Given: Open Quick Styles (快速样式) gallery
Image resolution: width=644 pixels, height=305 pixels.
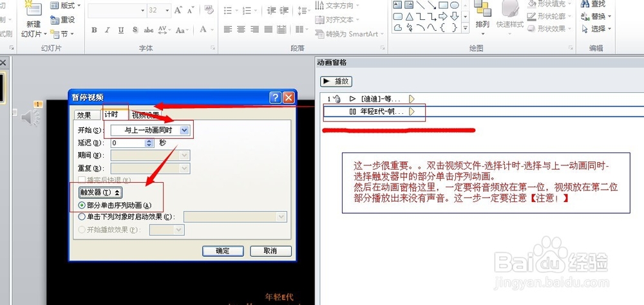Looking at the screenshot, I should click(x=509, y=19).
